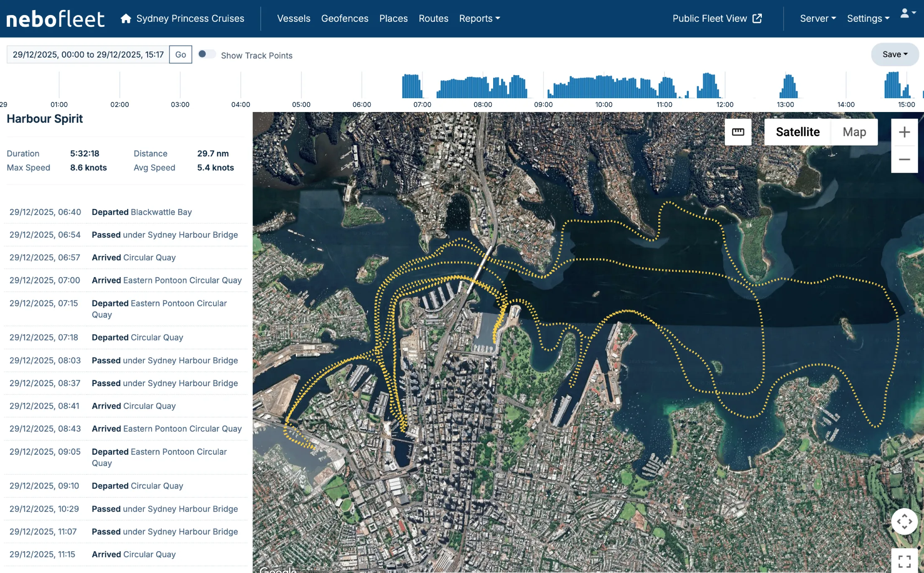Select the ruler measure distance tool
Viewport: 924px width, 573px height.
click(738, 132)
